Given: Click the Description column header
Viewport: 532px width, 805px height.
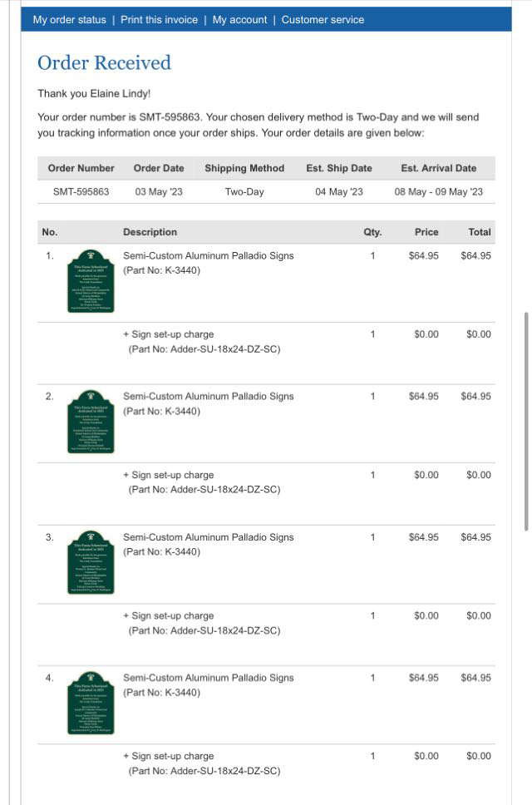Looking at the screenshot, I should click(x=150, y=232).
